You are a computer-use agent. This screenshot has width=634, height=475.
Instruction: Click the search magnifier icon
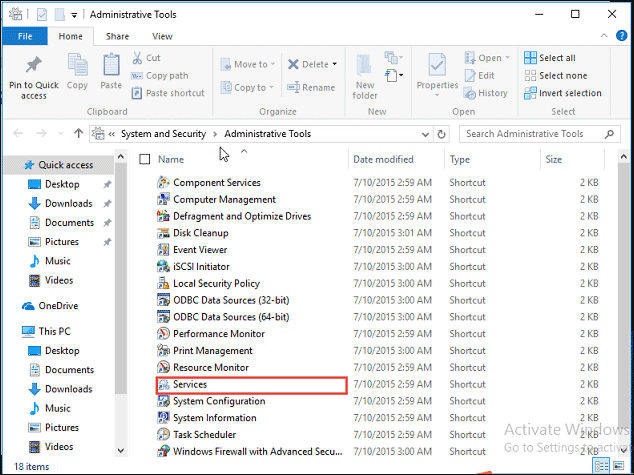click(609, 134)
